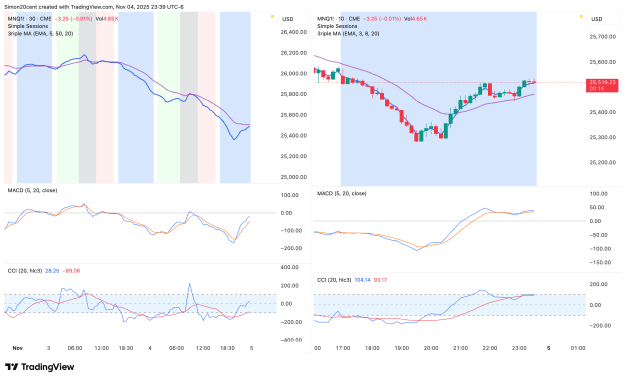This screenshot has width=625, height=380.
Task: Open the USD currency label on the 10-minute chart
Action: pyautogui.click(x=597, y=19)
